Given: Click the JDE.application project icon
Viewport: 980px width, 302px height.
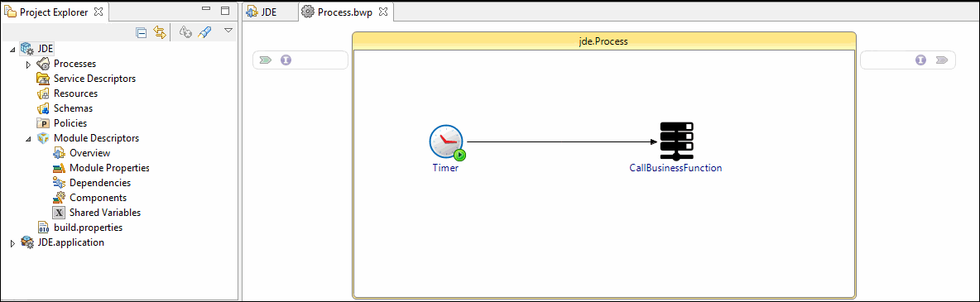Looking at the screenshot, I should [x=27, y=242].
